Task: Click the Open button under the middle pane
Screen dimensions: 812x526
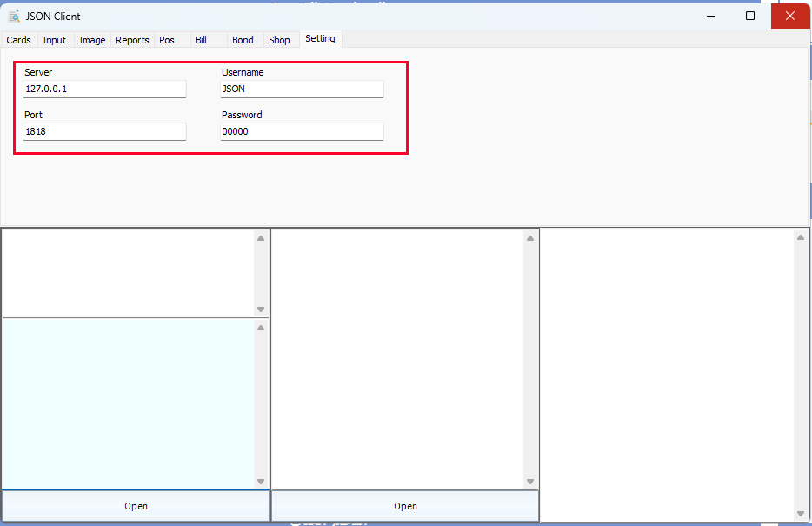Action: (405, 506)
